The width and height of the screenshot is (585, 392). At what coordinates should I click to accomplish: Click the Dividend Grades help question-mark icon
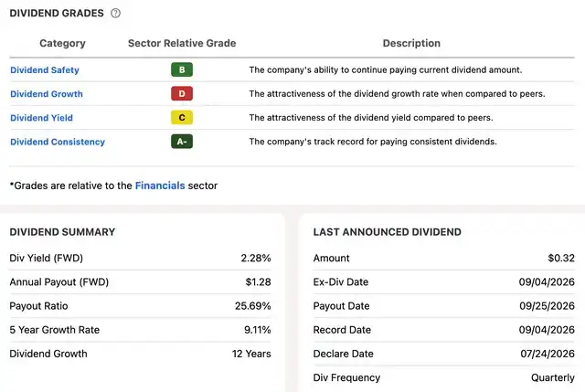(116, 13)
